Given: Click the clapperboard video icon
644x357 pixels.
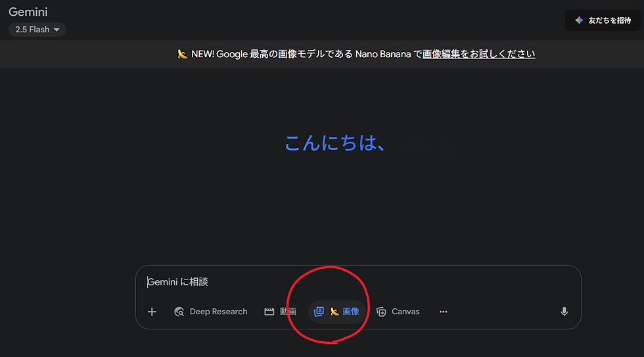Looking at the screenshot, I should [269, 312].
